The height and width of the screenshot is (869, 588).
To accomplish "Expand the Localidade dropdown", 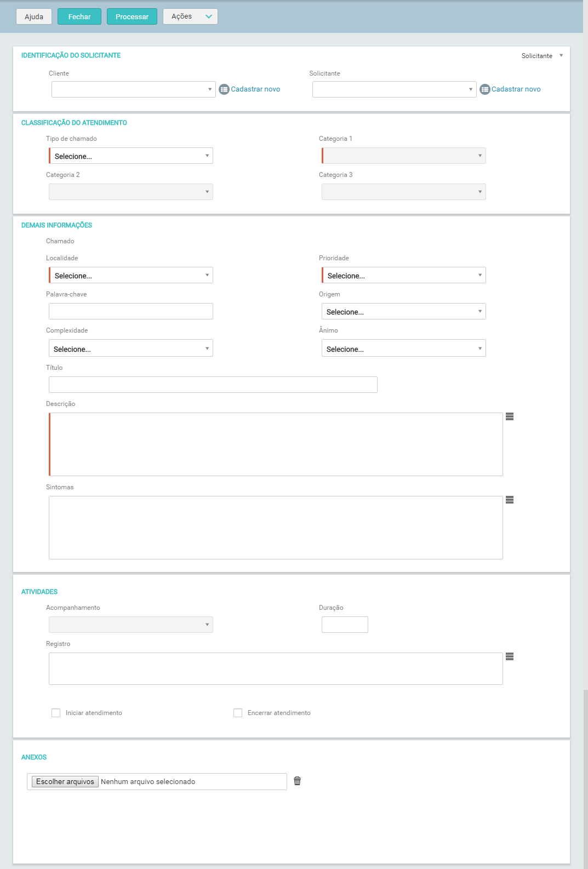I will pos(131,275).
